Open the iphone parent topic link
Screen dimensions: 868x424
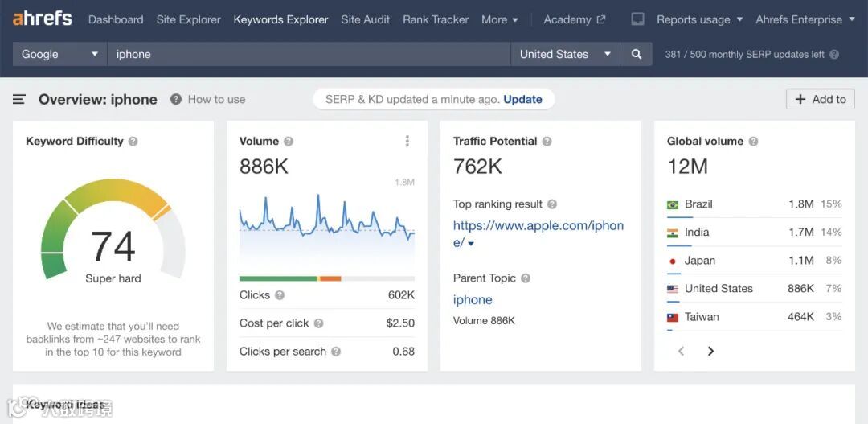click(473, 300)
